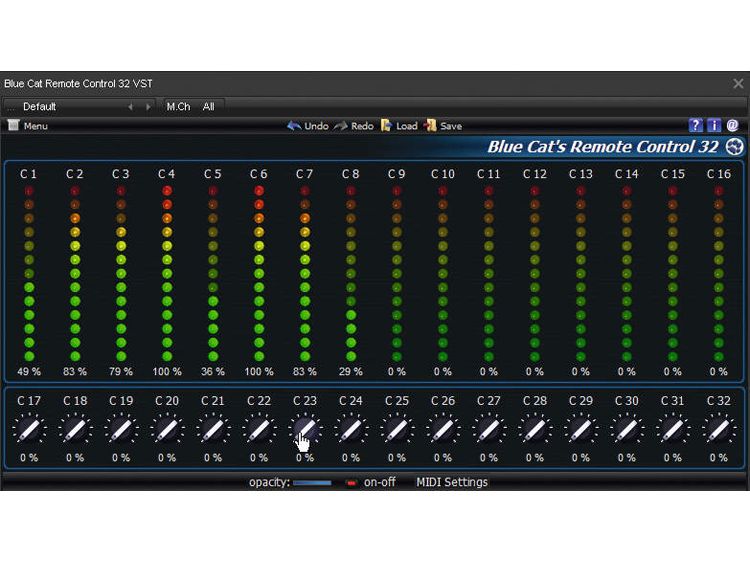
Task: Click the '100 %' value under C 6
Action: point(259,372)
